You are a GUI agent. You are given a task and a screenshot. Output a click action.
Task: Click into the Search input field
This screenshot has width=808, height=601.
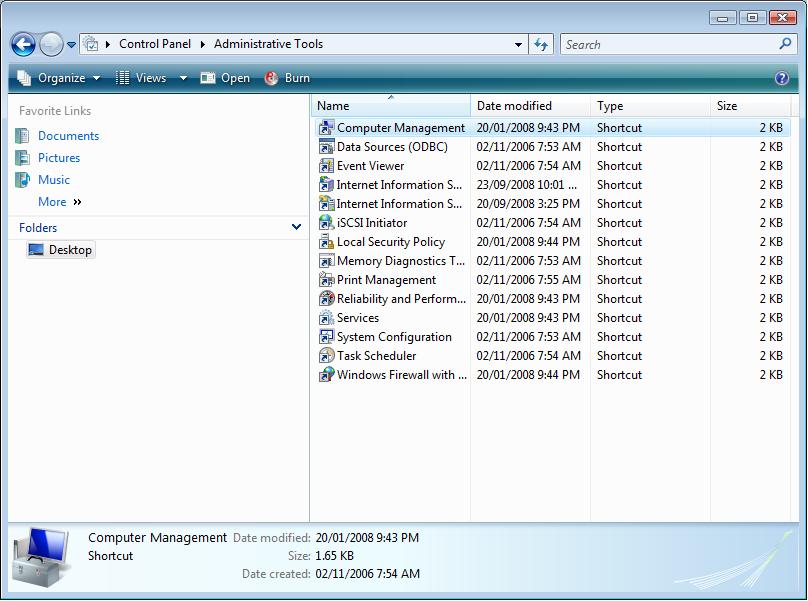[x=670, y=45]
